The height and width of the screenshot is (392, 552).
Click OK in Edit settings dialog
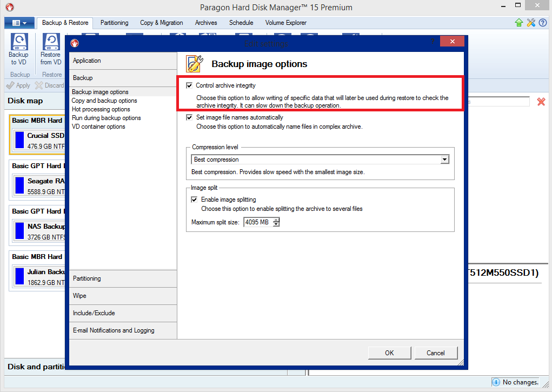(389, 353)
